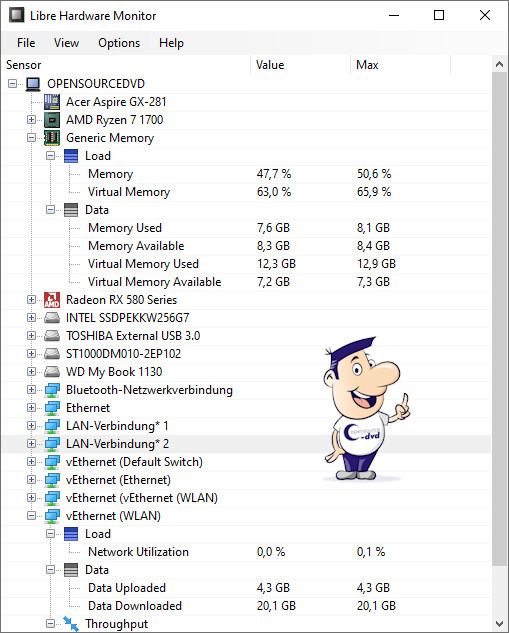Expand the Radeon RX 580 Series node
This screenshot has height=633, width=509.
pos(31,300)
